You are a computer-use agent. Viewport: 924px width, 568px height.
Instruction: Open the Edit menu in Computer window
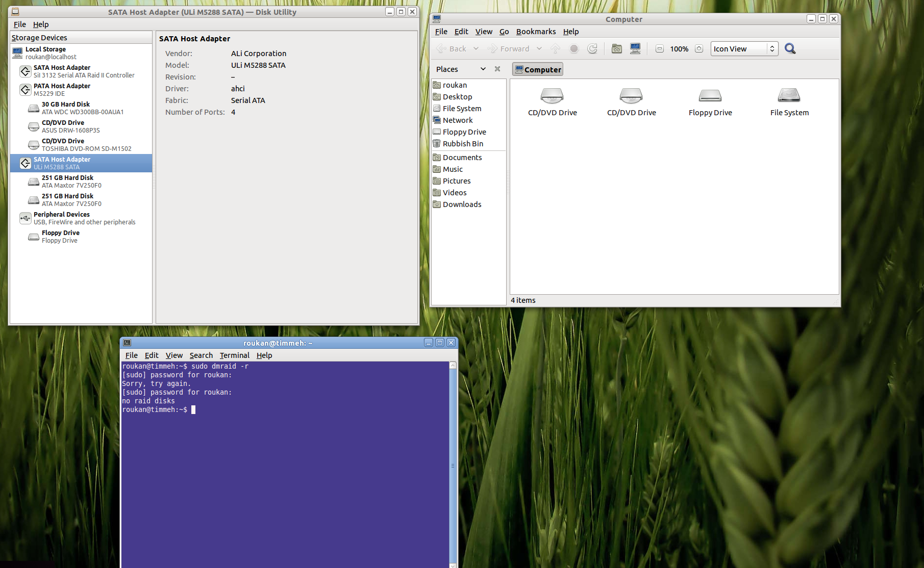click(x=461, y=32)
